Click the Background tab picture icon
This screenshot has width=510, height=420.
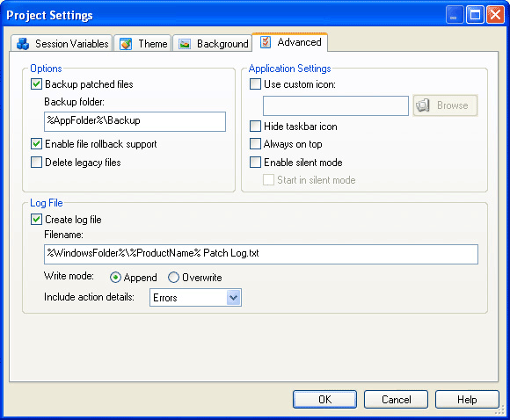coord(185,44)
